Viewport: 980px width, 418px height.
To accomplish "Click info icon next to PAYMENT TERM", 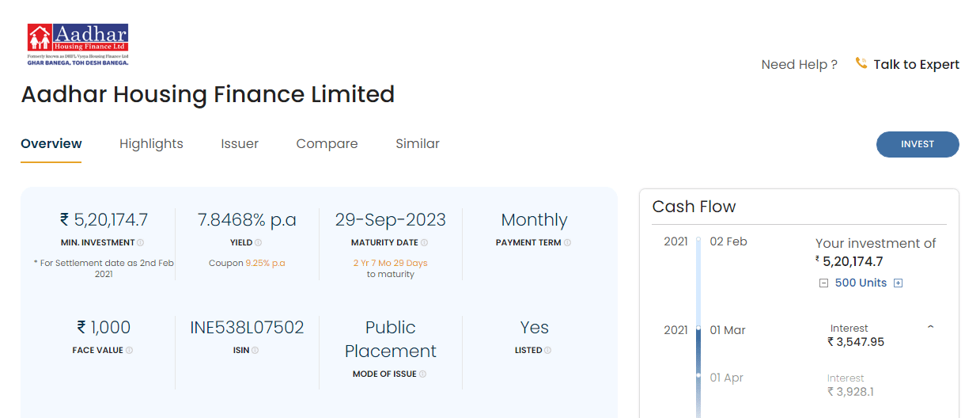I will pyautogui.click(x=568, y=243).
